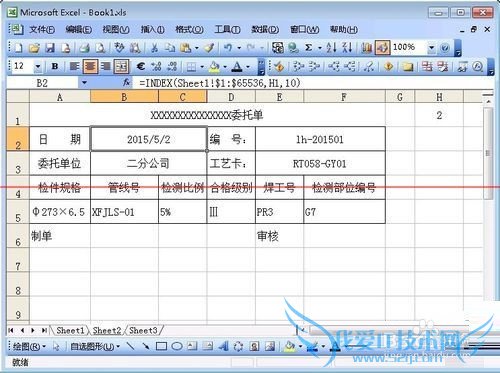This screenshot has width=500, height=373.
Task: Select cell containing lh-201501
Action: [x=320, y=139]
